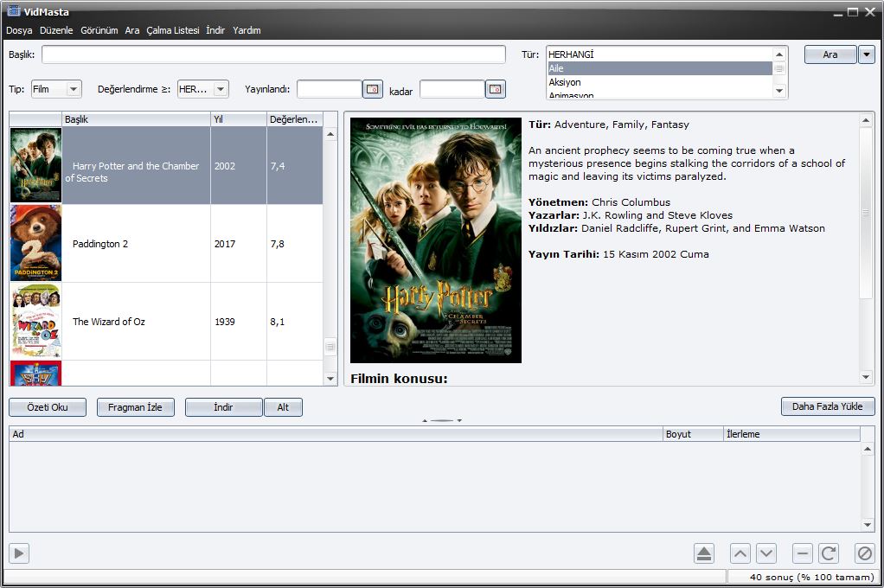Select the Paddington 2 row

click(166, 243)
